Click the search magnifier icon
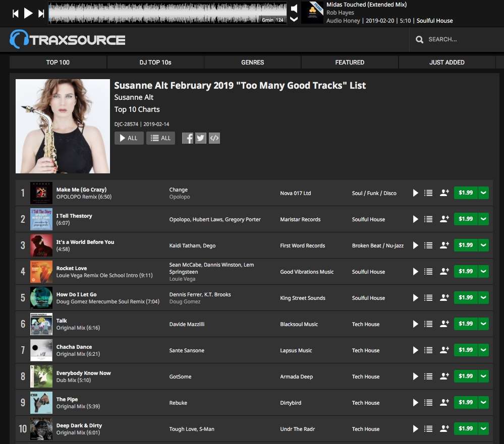 point(419,39)
